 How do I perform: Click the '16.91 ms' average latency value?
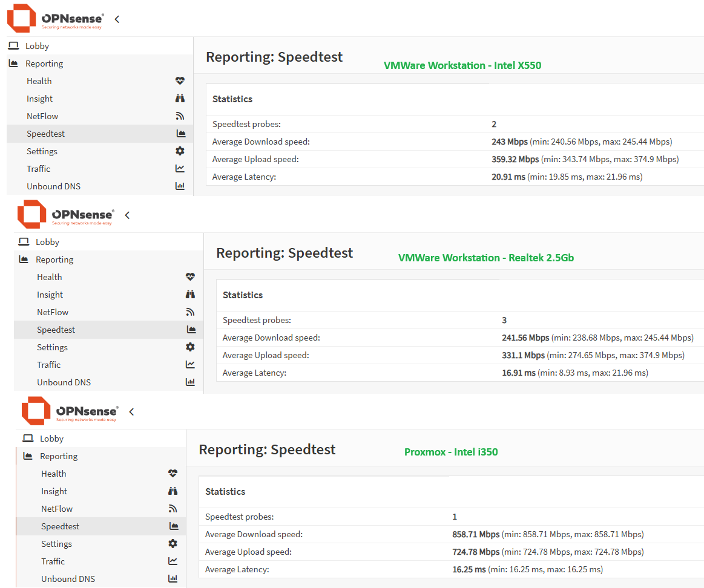[519, 373]
